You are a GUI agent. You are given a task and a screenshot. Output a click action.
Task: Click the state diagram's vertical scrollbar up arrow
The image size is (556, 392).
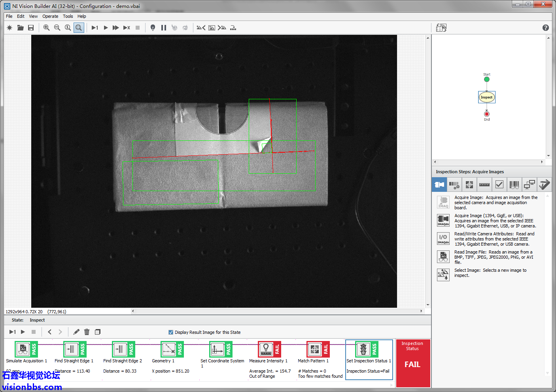pos(548,38)
